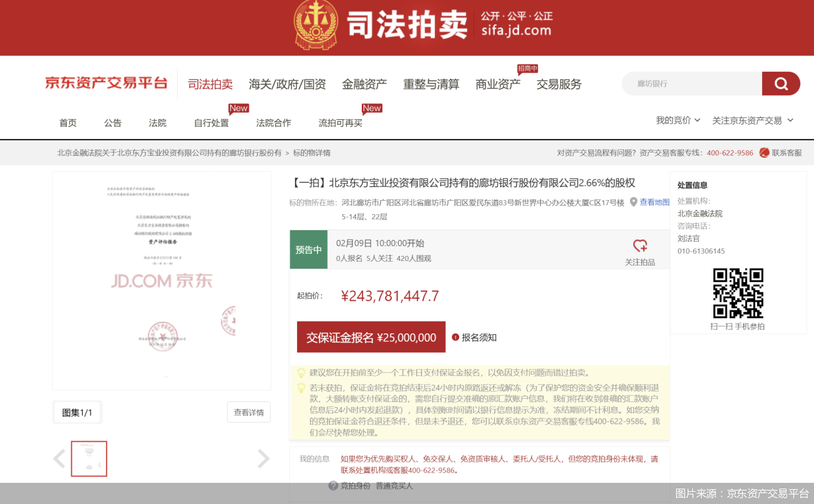
Task: Expand the 关注京东资产交易 dropdown
Action: (x=753, y=120)
